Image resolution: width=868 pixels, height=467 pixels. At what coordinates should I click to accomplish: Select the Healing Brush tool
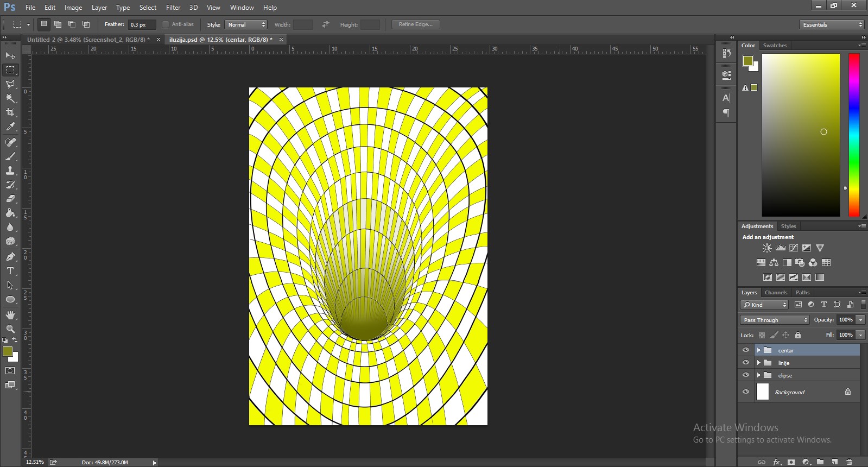point(10,142)
